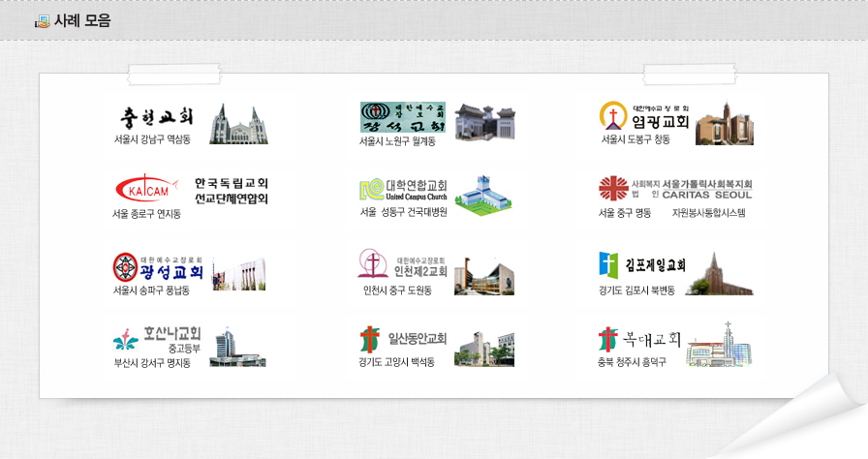The height and width of the screenshot is (459, 868).
Task: Click the 자원봉사통합시스템 label
Action: tap(708, 213)
